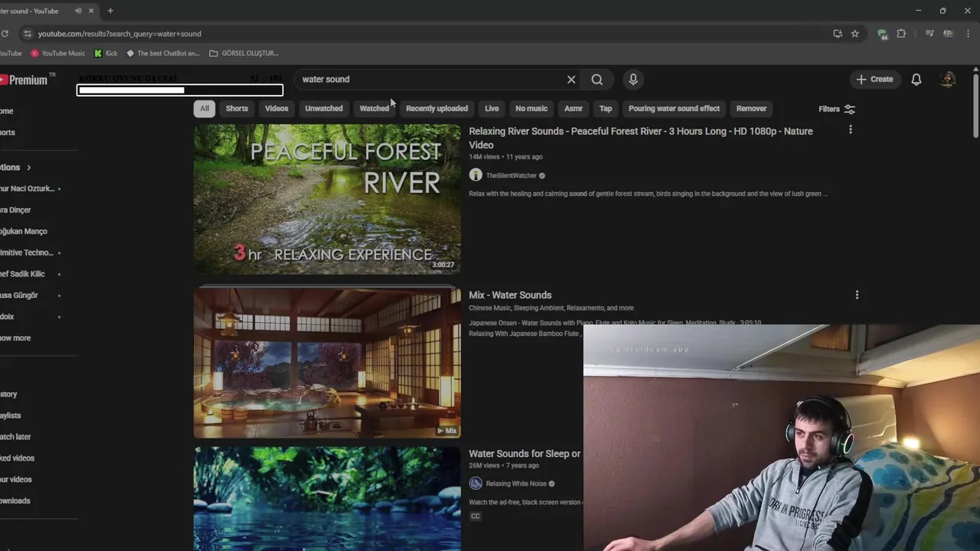
Task: Select the Remover filter chip
Action: (751, 109)
